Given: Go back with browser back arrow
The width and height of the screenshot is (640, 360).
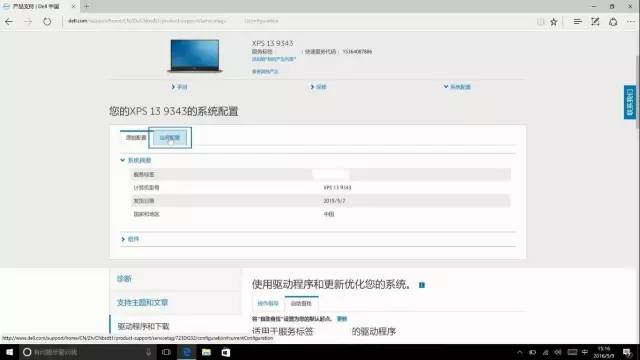Looking at the screenshot, I should (x=9, y=22).
